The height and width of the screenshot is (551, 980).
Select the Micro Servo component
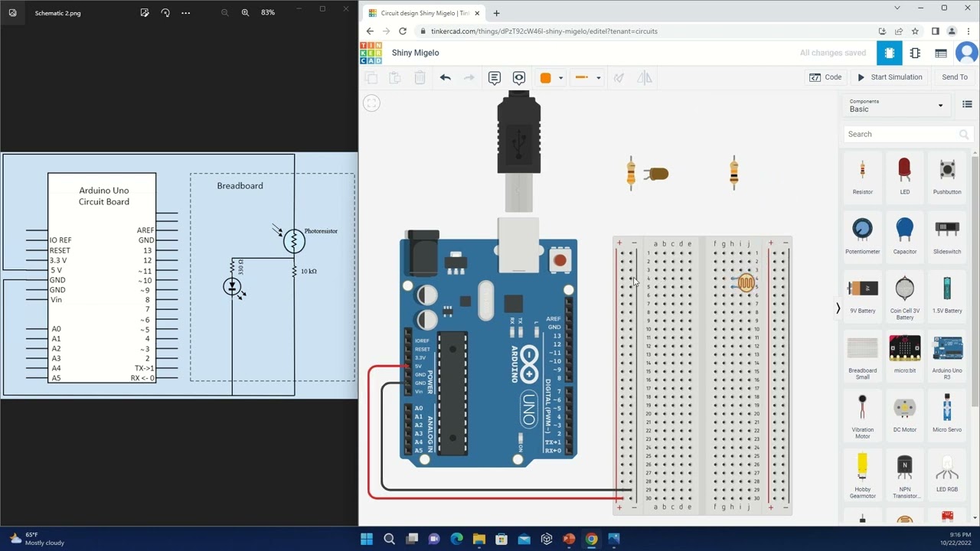coord(947,414)
